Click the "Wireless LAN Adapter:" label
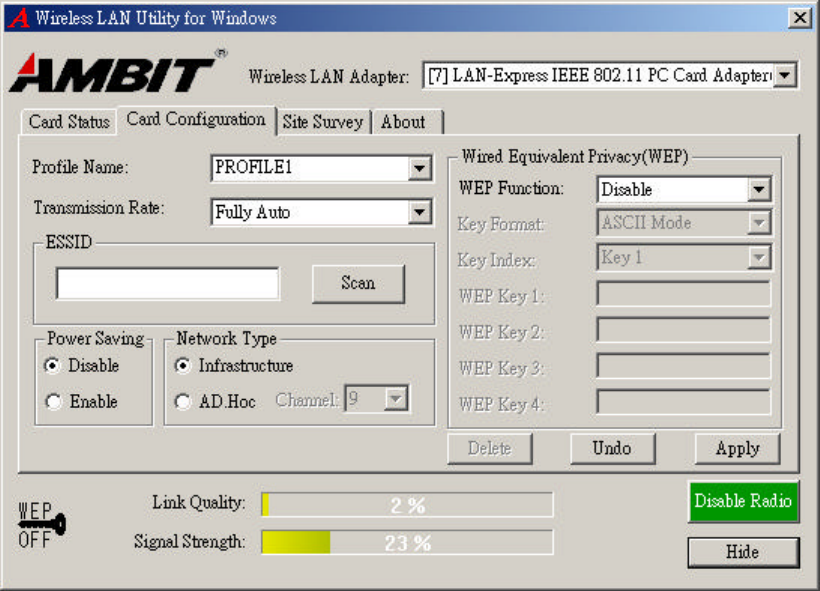This screenshot has width=820, height=591. click(329, 77)
